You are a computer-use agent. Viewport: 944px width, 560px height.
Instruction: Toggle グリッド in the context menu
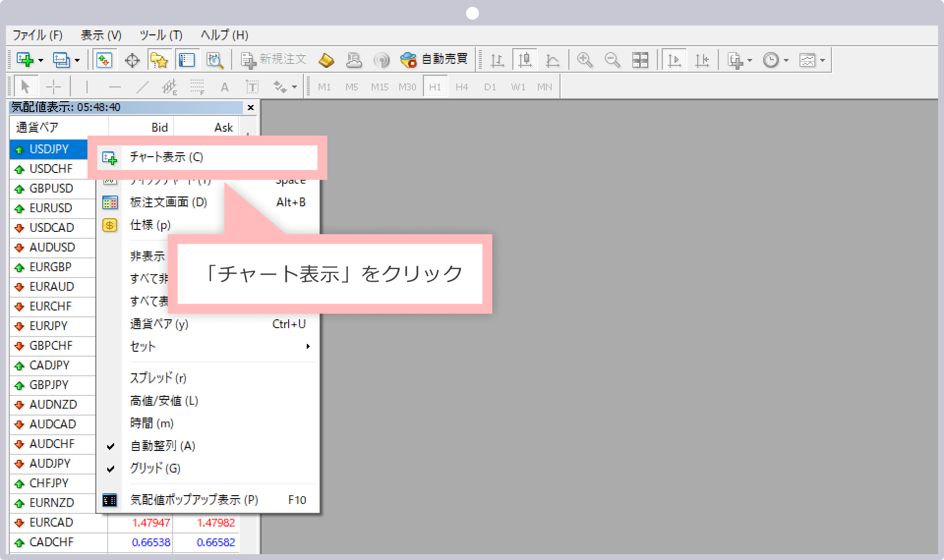(155, 469)
